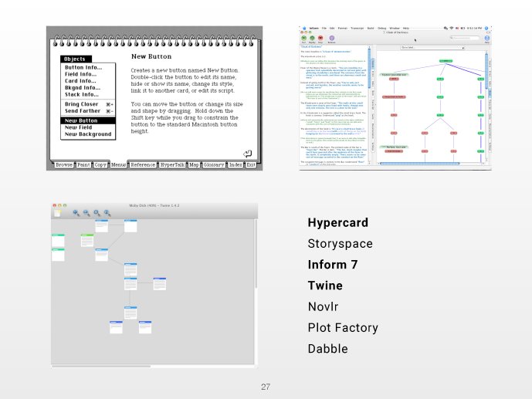Choose Bkgnd Info... from the Objects menu
The height and width of the screenshot is (399, 532).
83,88
